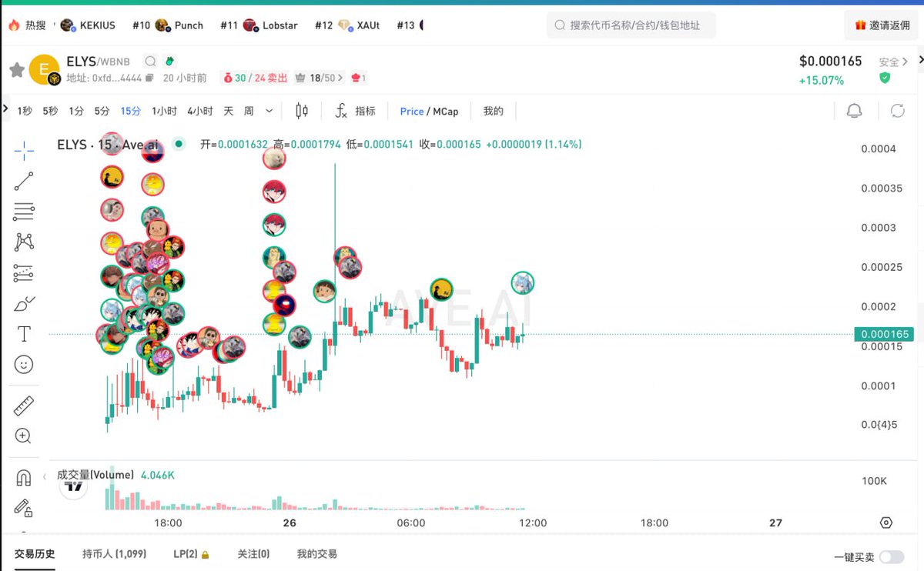The width and height of the screenshot is (924, 571).
Task: Click the token search input field
Action: click(x=631, y=25)
